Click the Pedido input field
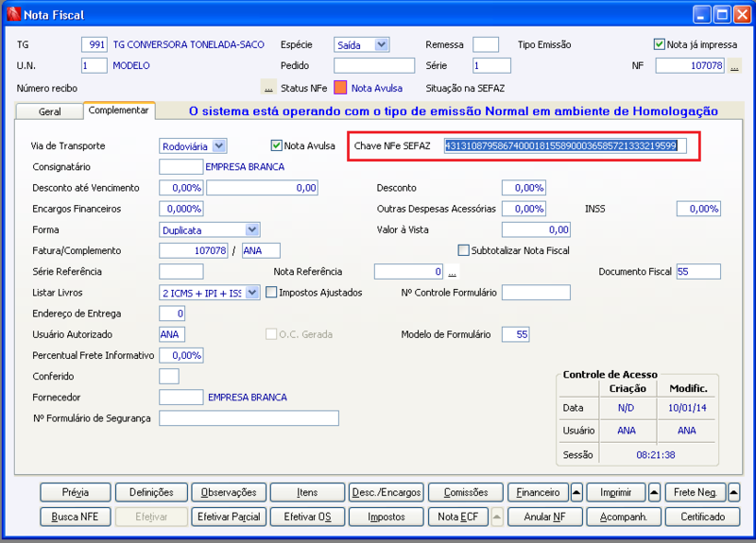Image resolution: width=756 pixels, height=543 pixels. (374, 65)
